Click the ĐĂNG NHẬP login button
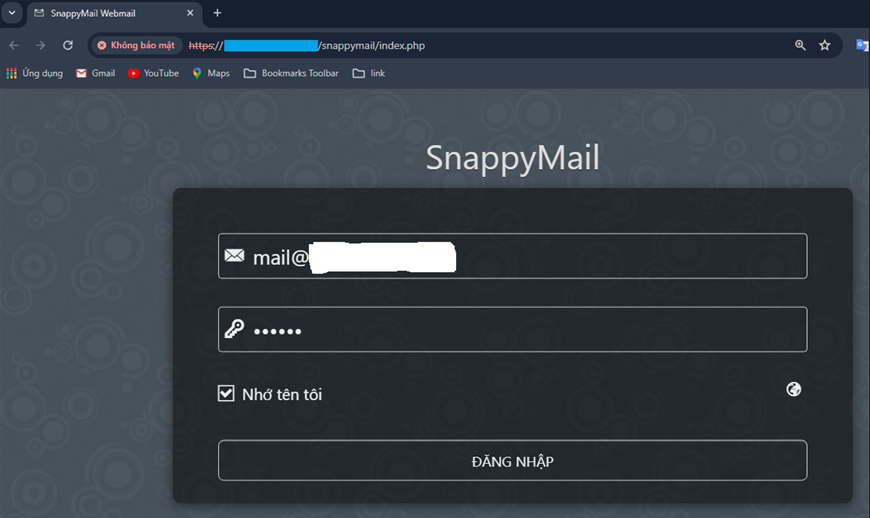Image resolution: width=870 pixels, height=518 pixels. click(x=512, y=460)
